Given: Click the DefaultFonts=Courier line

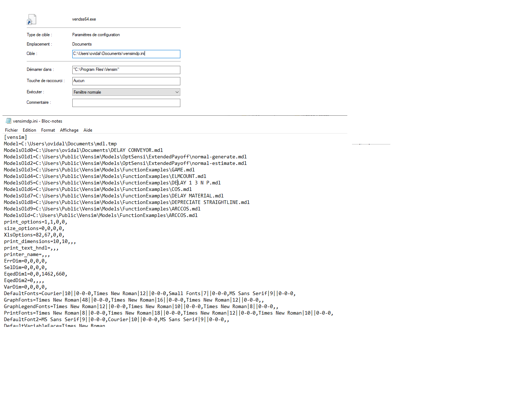Looking at the screenshot, I should (x=150, y=294).
